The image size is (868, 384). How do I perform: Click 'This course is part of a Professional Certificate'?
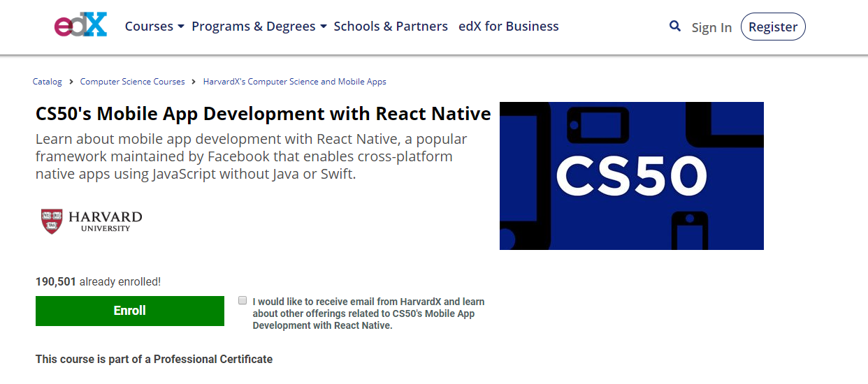pyautogui.click(x=154, y=360)
